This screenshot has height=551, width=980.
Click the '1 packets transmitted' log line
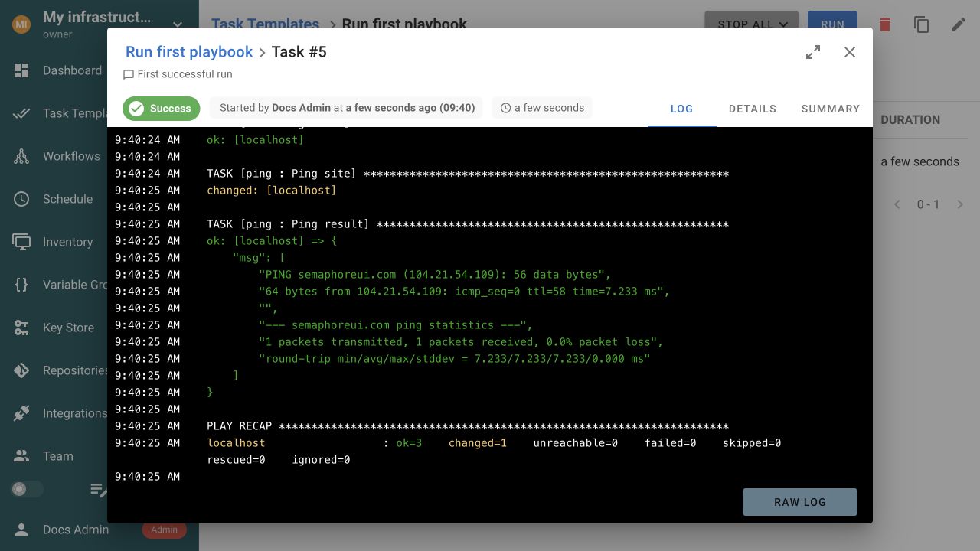tap(461, 342)
